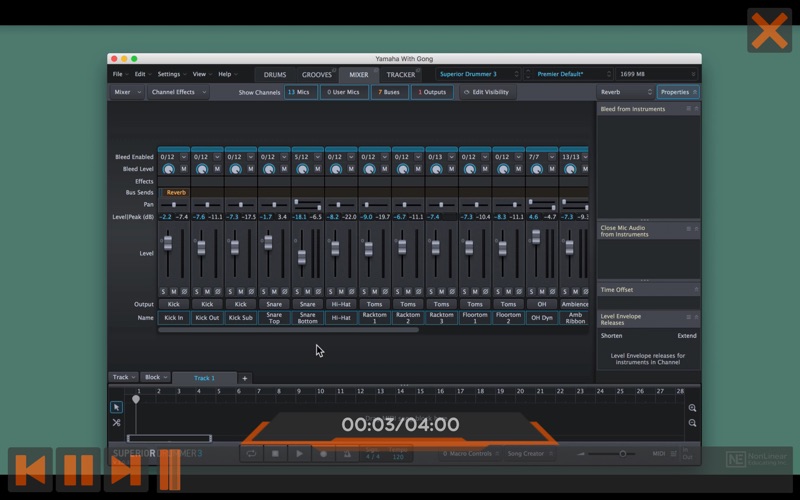Adjust the Hi-Hat bleed level knob
Screen dimensions: 800x500
coord(336,169)
